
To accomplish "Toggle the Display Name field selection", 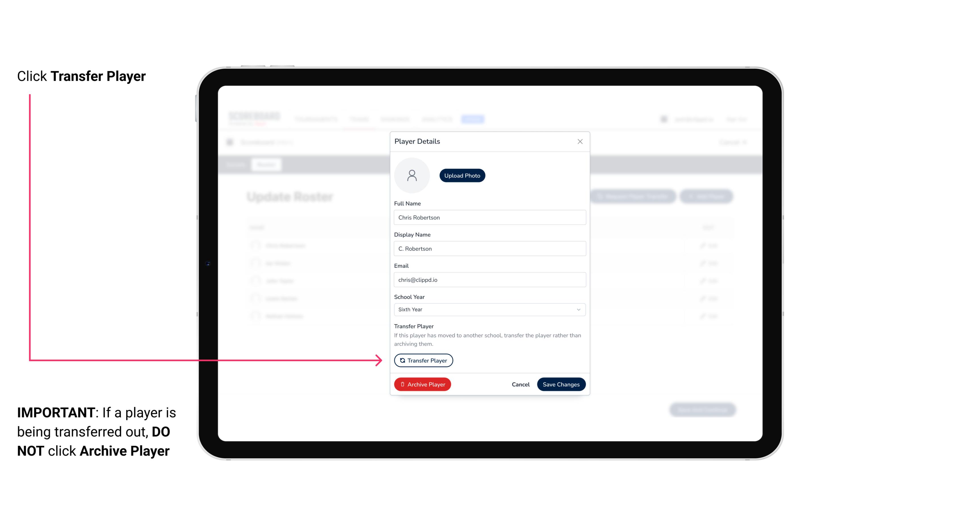I will click(489, 248).
